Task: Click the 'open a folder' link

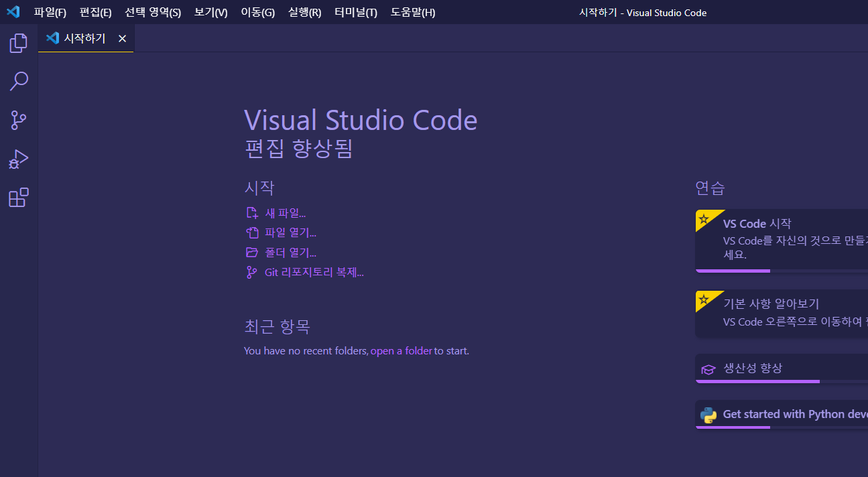Action: [401, 351]
